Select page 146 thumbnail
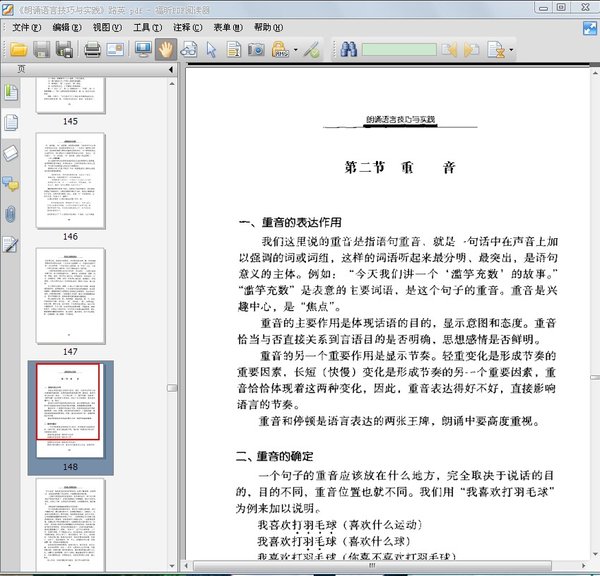The image size is (600, 576). point(70,181)
